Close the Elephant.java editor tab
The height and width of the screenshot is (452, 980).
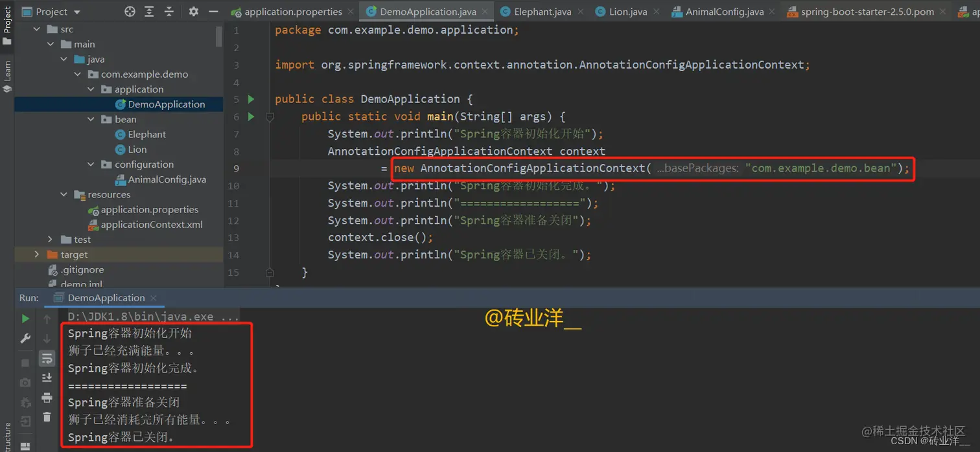tap(580, 12)
